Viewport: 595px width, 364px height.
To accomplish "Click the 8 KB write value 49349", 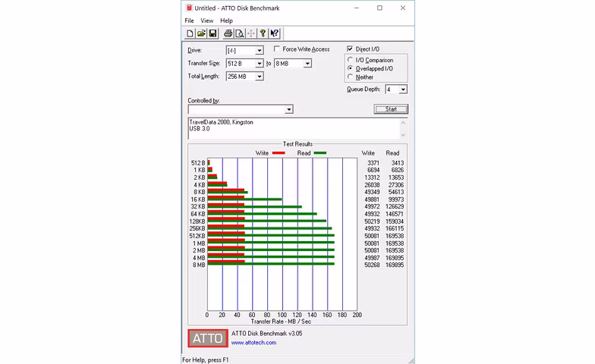I will coord(372,193).
